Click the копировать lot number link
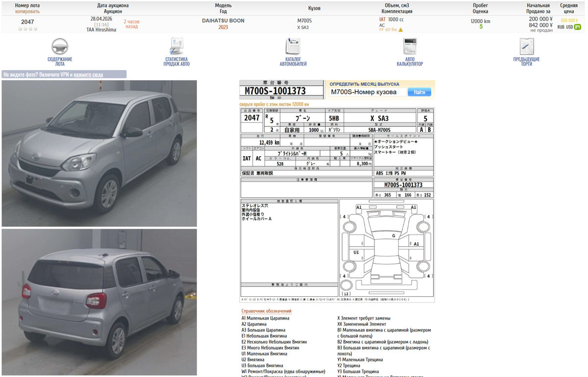 point(27,11)
